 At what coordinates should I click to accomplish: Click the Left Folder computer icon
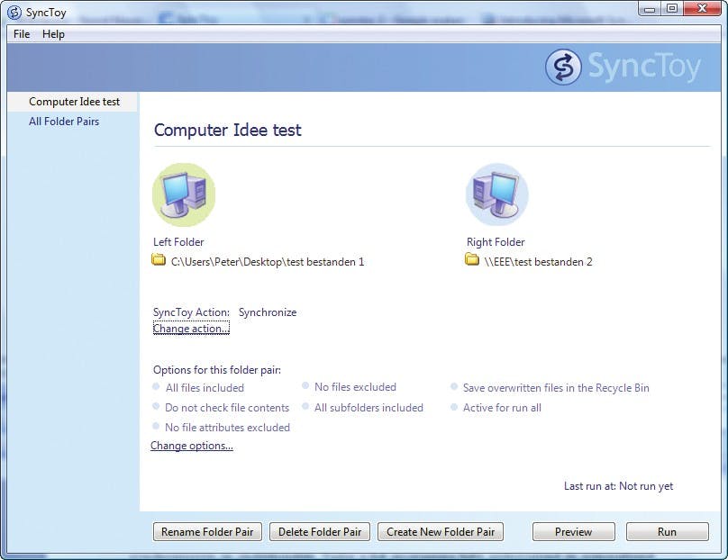[x=184, y=194]
